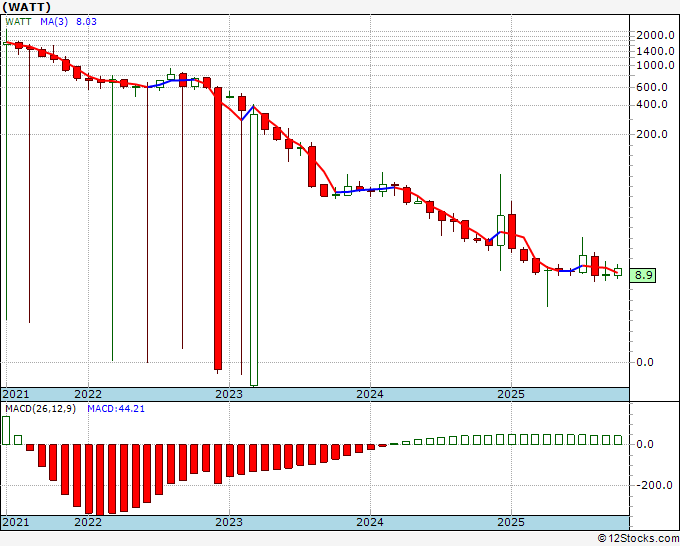Select 2023 on the MACD timeline
Image resolution: width=680 pixels, height=546 pixels.
[x=229, y=522]
